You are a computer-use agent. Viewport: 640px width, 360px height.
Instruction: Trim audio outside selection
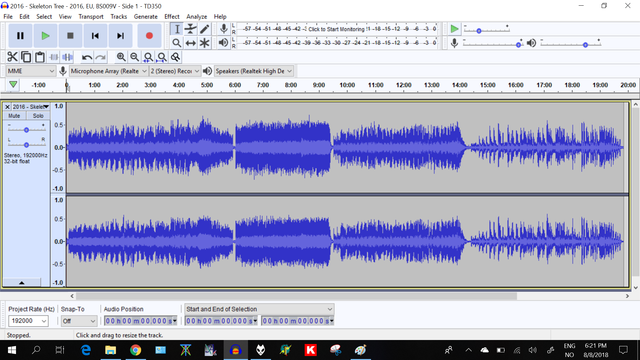(53, 57)
